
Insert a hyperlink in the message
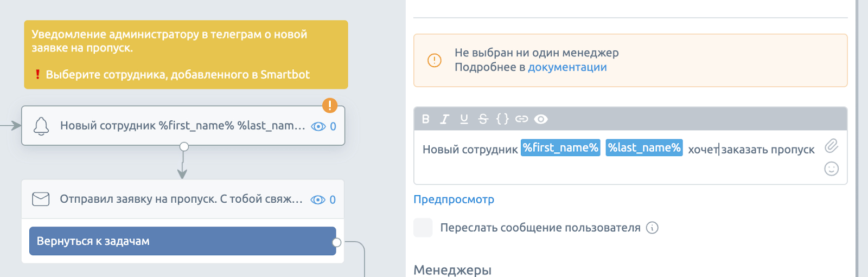(x=521, y=119)
